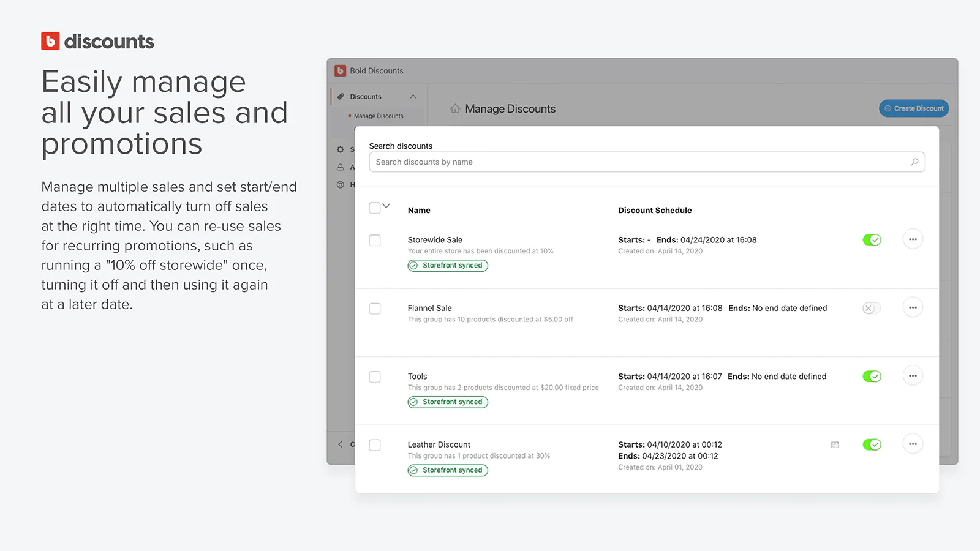Select the Leather Discount checkbox
The image size is (980, 551).
pos(375,445)
